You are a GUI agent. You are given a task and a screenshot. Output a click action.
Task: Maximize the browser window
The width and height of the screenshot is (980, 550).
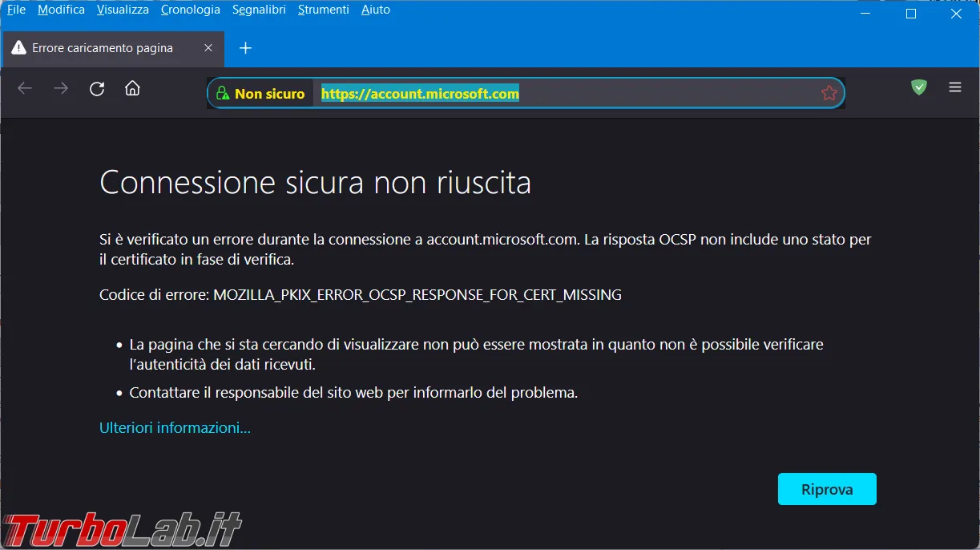click(x=911, y=14)
